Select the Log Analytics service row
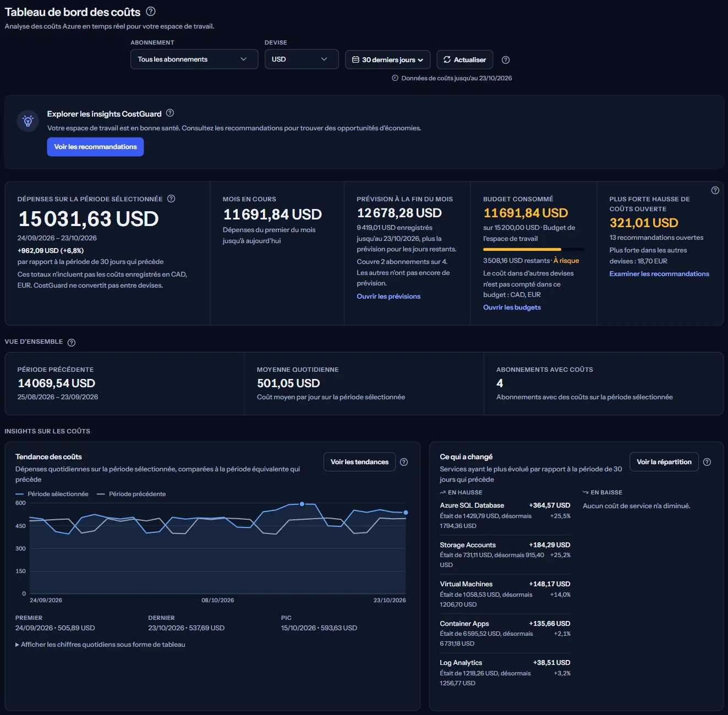Image resolution: width=728 pixels, height=715 pixels. 505,673
